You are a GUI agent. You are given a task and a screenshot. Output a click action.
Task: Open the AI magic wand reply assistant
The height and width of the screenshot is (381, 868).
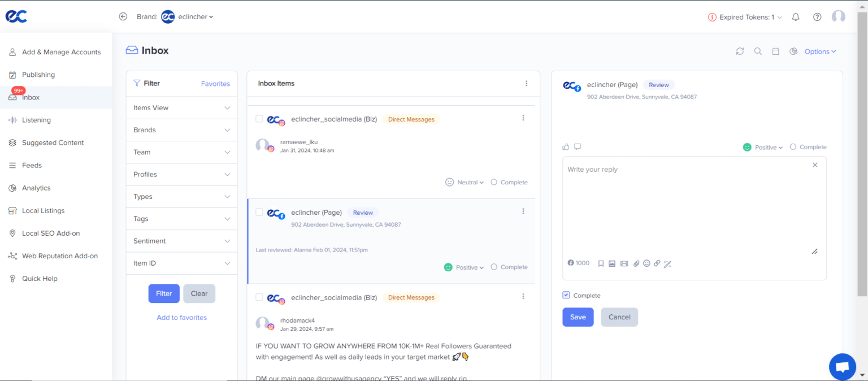[x=667, y=263]
